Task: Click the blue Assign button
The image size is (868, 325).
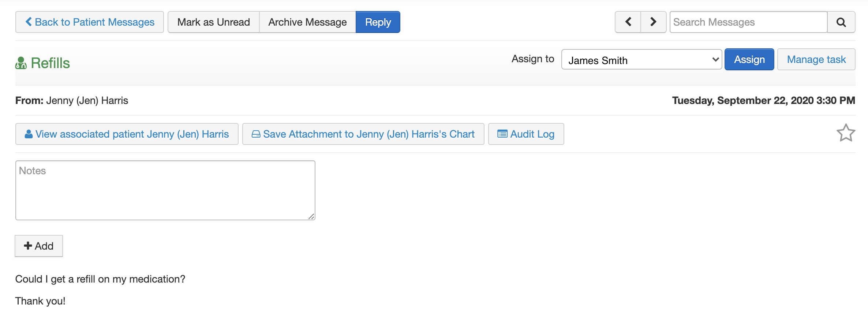Action: (x=749, y=59)
